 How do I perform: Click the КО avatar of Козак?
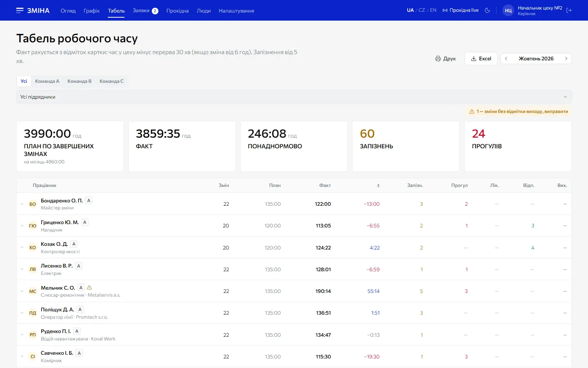(x=33, y=247)
